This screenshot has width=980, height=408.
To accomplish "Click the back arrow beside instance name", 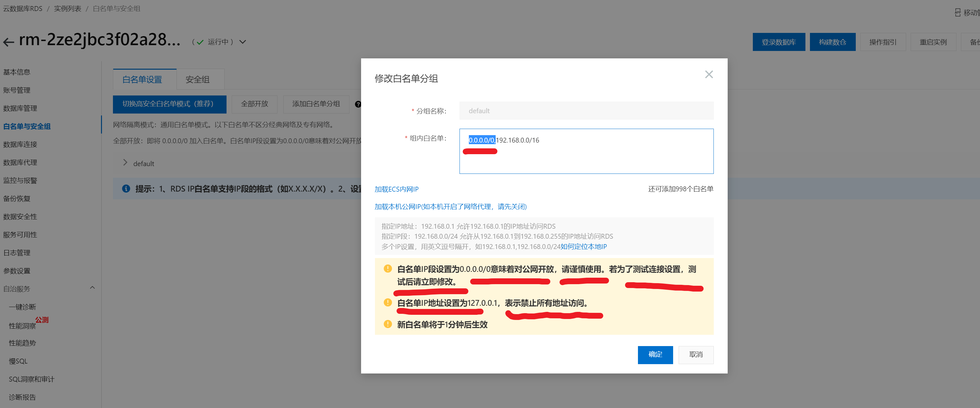I will coord(8,42).
